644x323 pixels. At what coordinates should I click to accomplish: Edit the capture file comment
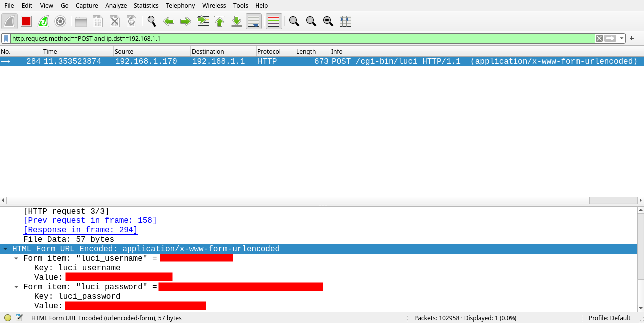click(x=19, y=318)
